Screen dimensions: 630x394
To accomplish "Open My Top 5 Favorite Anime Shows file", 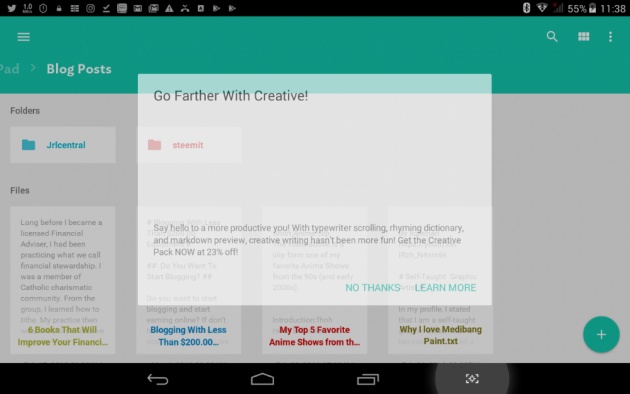I will pos(315,280).
